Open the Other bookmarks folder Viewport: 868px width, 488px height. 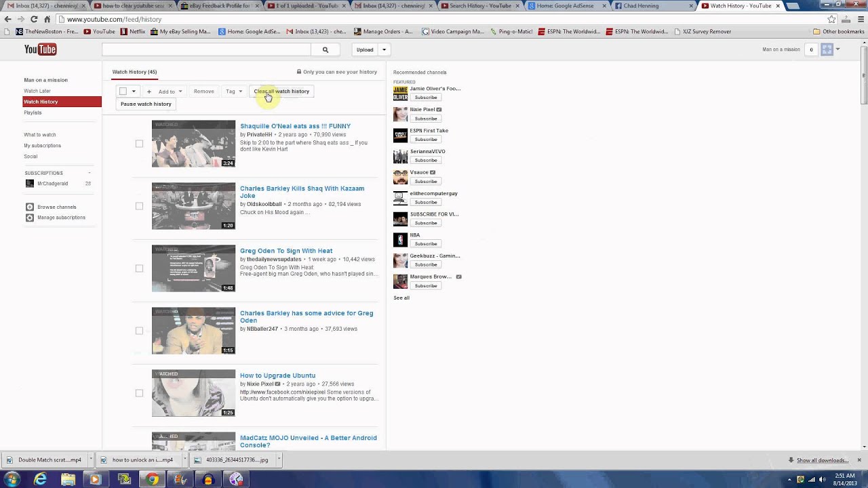coord(839,31)
